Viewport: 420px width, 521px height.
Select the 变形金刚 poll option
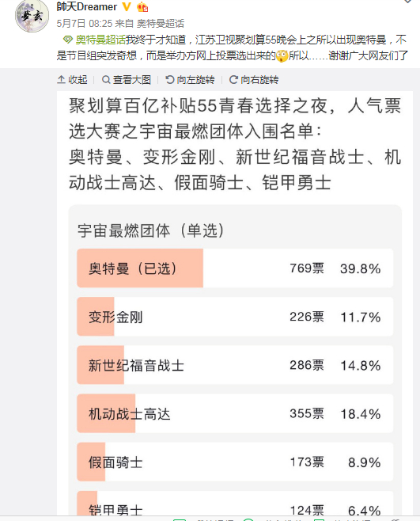coord(235,317)
